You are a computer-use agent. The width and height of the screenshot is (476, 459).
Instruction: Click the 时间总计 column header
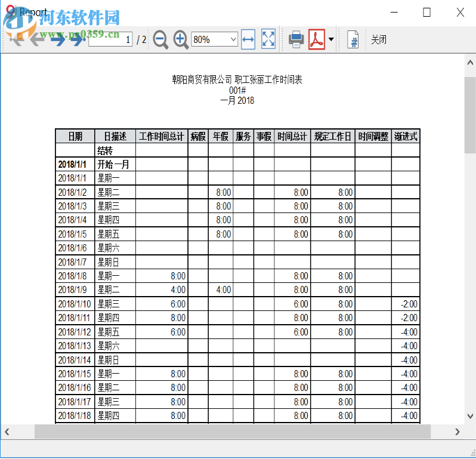[x=292, y=136]
